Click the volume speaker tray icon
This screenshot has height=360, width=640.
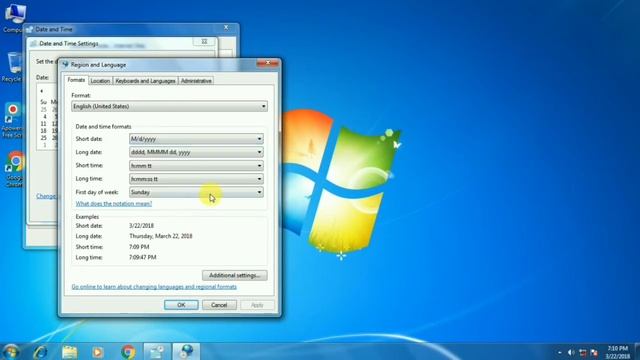coord(571,352)
